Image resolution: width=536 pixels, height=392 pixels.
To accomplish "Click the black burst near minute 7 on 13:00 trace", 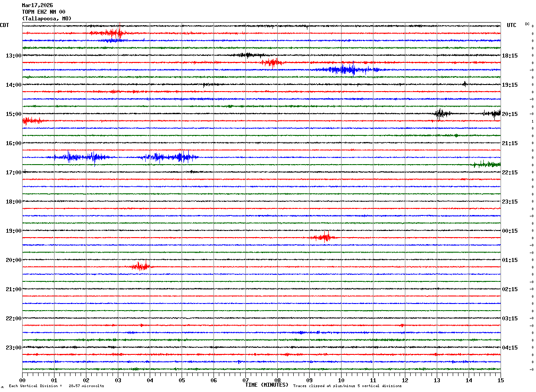I will pos(249,55).
